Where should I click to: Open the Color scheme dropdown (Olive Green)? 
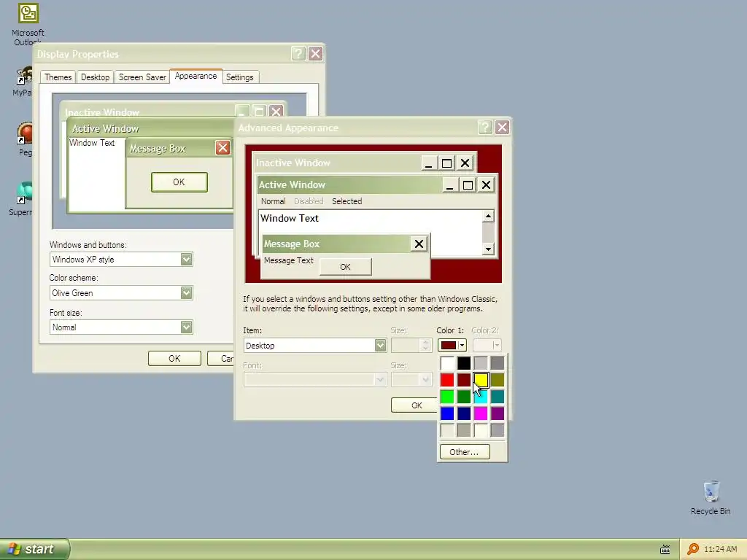pos(186,293)
